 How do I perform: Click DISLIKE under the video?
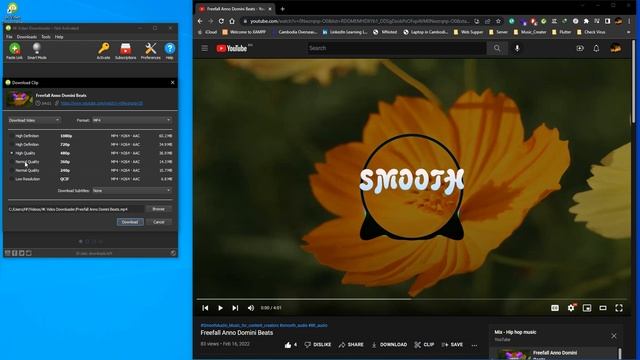318,345
